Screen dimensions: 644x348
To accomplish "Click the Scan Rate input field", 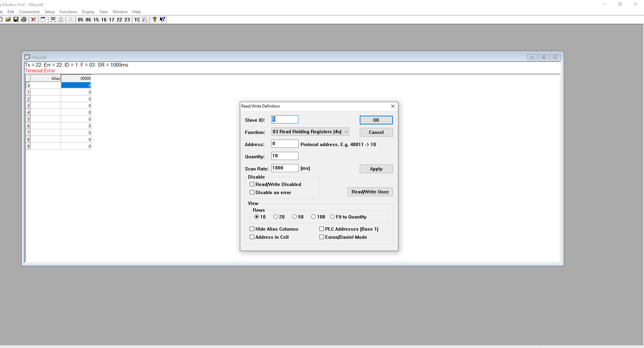I will coord(285,168).
